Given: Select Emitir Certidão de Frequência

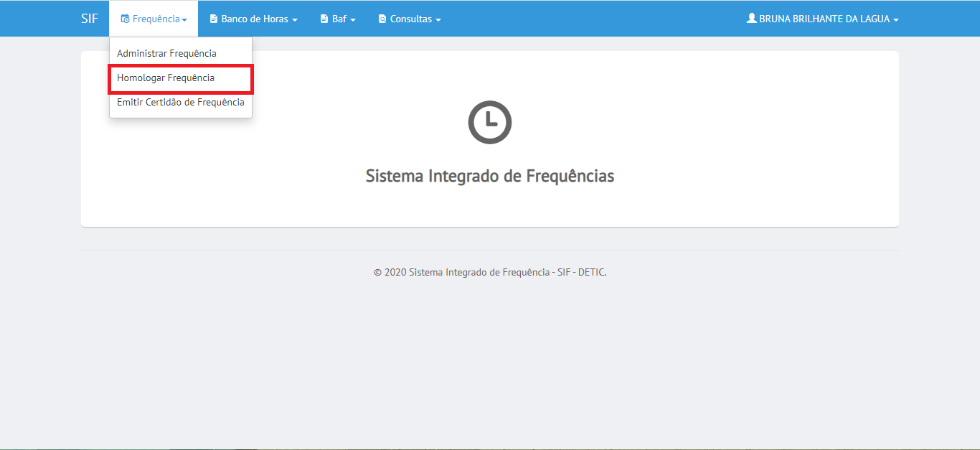Looking at the screenshot, I should (x=181, y=103).
